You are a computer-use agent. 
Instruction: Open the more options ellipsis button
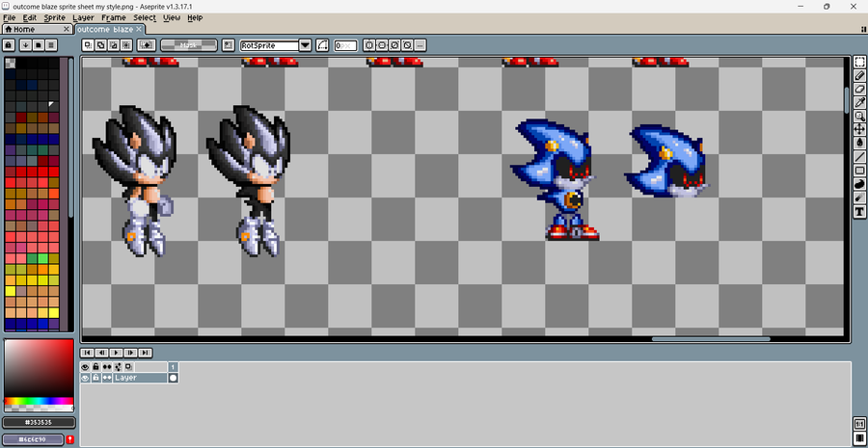(420, 45)
